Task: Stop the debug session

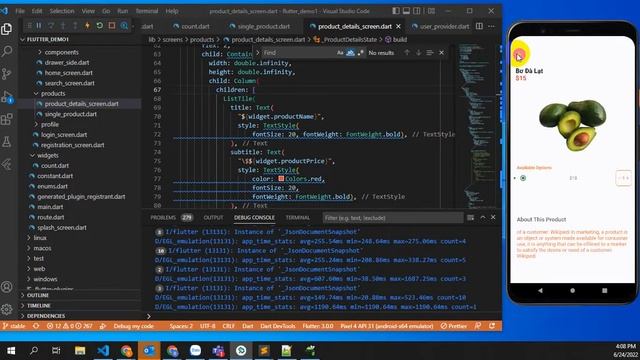Action: 112,26
